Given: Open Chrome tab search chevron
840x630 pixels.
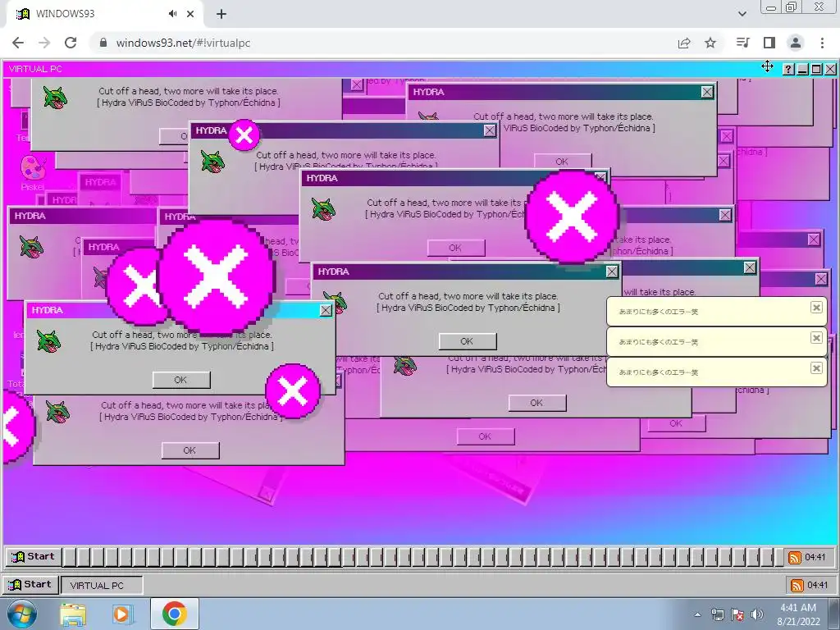Looking at the screenshot, I should pos(742,14).
